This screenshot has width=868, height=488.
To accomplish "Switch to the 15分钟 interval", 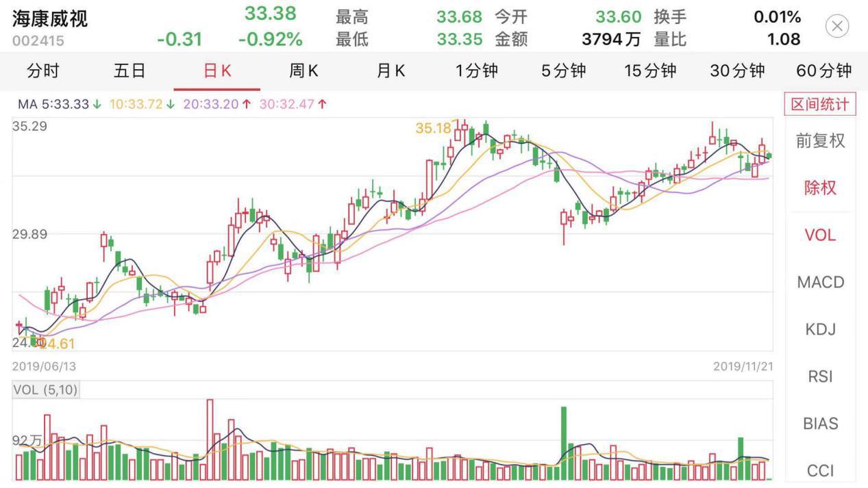I will [x=650, y=70].
